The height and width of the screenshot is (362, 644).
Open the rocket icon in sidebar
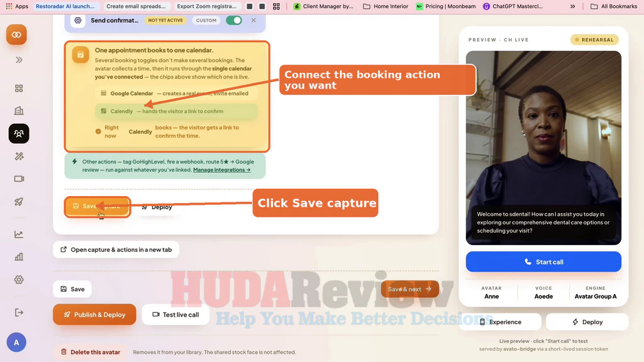19,202
